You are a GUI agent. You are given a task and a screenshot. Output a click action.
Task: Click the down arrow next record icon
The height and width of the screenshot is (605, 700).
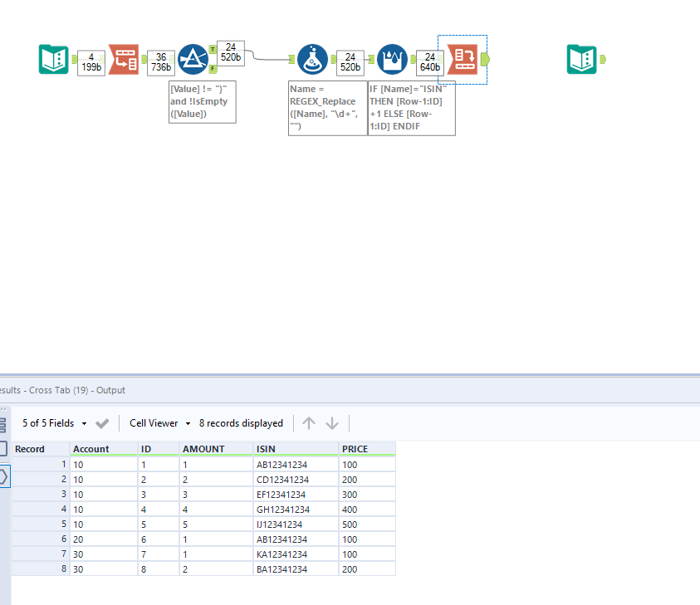coord(332,423)
